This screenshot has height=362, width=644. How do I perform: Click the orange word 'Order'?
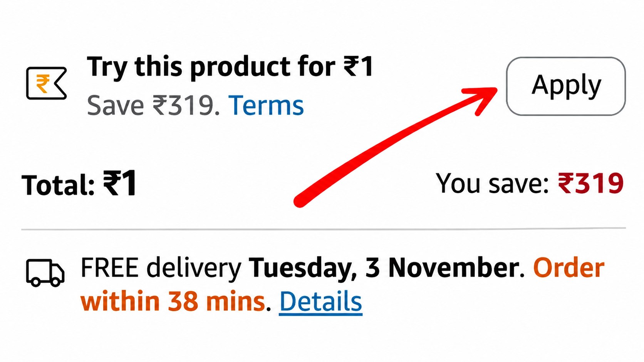click(569, 268)
